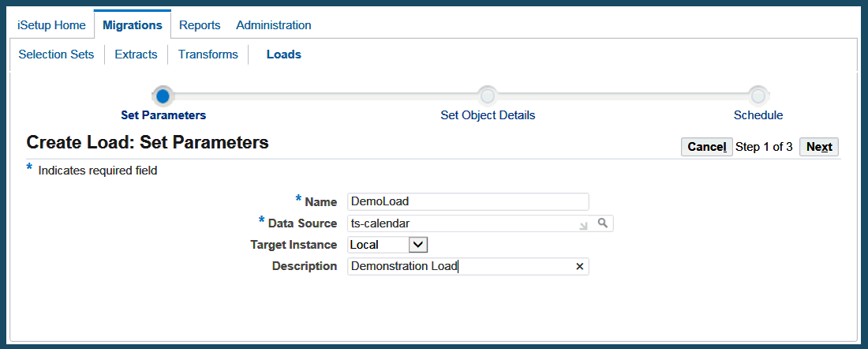Image resolution: width=868 pixels, height=349 pixels.
Task: Switch to the Extracts subtab
Action: [x=136, y=54]
